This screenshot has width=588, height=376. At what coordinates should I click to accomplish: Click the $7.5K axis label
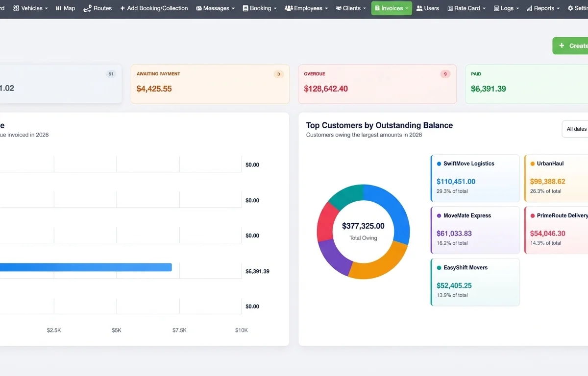179,330
